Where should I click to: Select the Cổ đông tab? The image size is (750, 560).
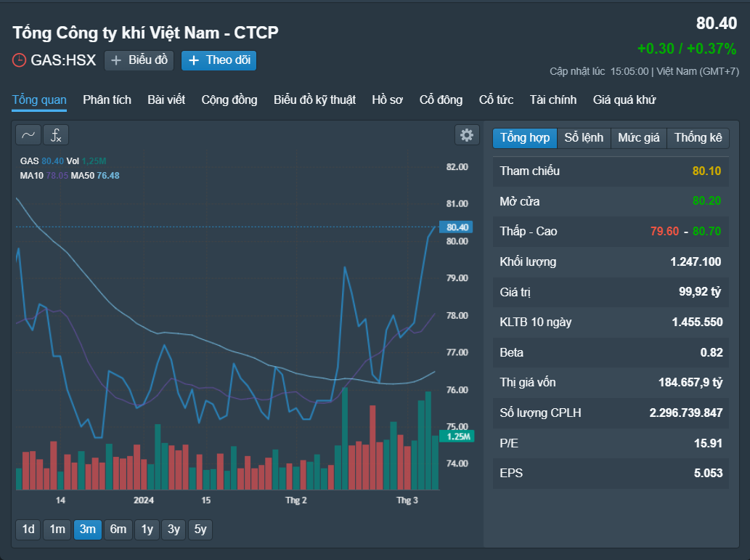pyautogui.click(x=441, y=100)
